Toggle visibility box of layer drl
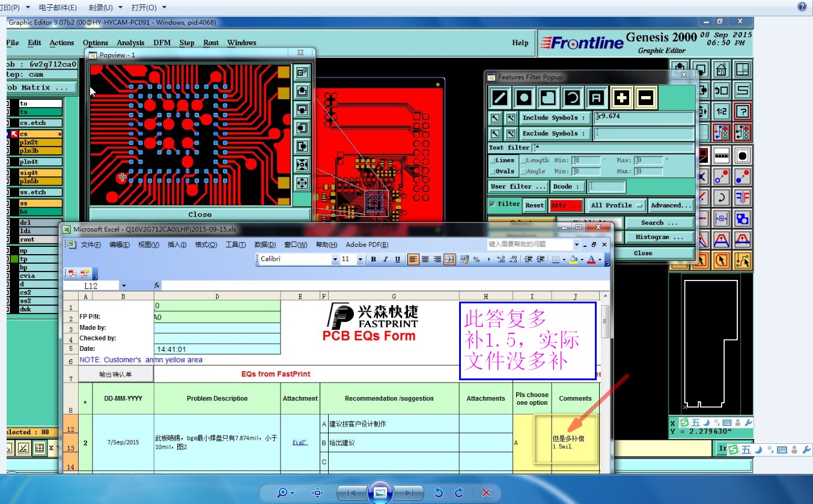The width and height of the screenshot is (813, 504). (x=8, y=222)
